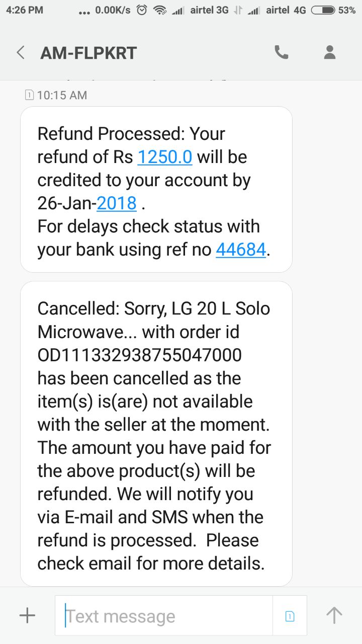Screen dimensions: 362x644
Task: Tap the Wi-Fi status bar icon
Action: tap(160, 10)
